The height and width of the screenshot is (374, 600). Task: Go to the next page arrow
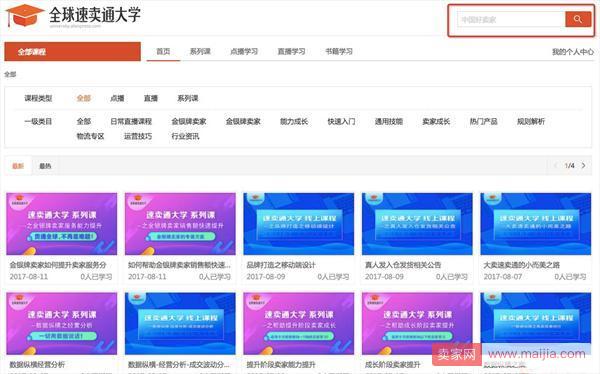584,165
